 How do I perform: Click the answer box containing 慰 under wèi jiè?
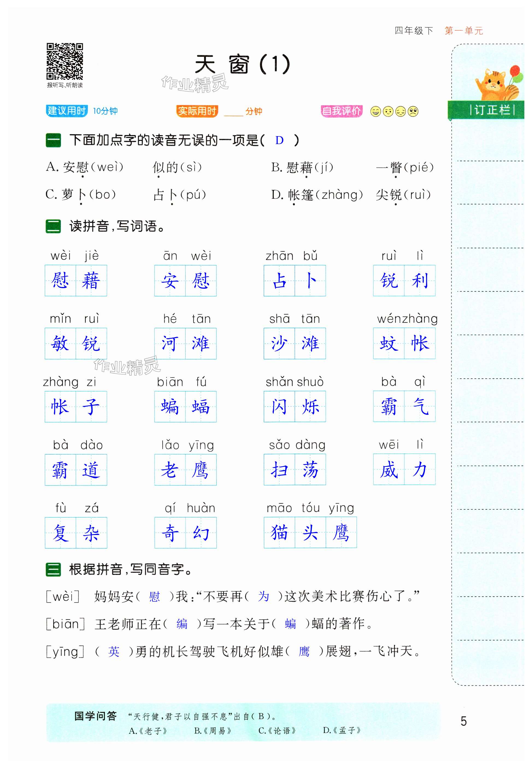[60, 280]
